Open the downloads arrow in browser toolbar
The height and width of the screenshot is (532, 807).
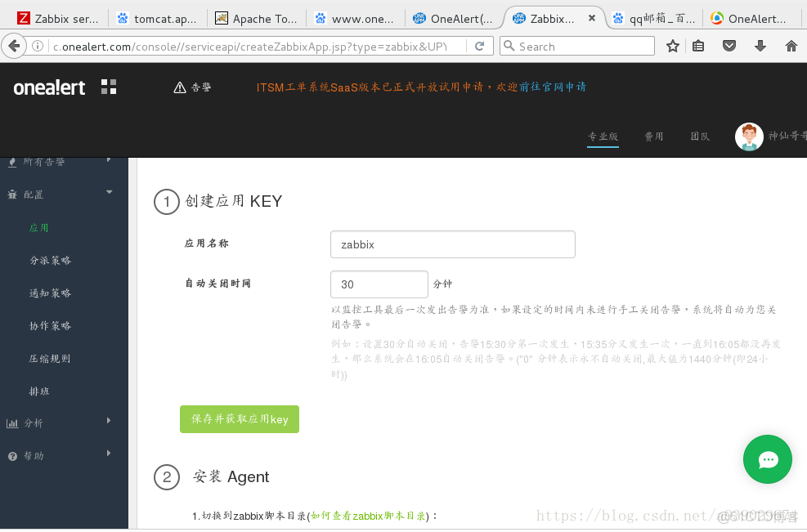[760, 46]
